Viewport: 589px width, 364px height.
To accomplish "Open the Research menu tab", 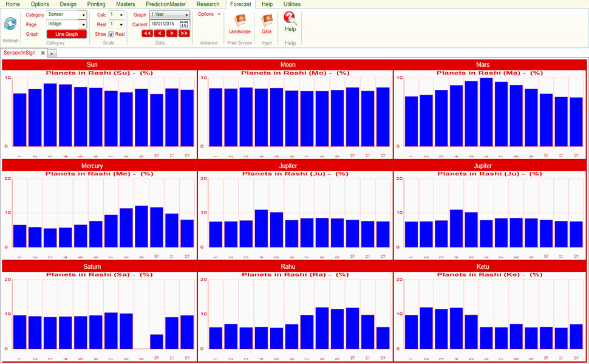I will tap(208, 4).
